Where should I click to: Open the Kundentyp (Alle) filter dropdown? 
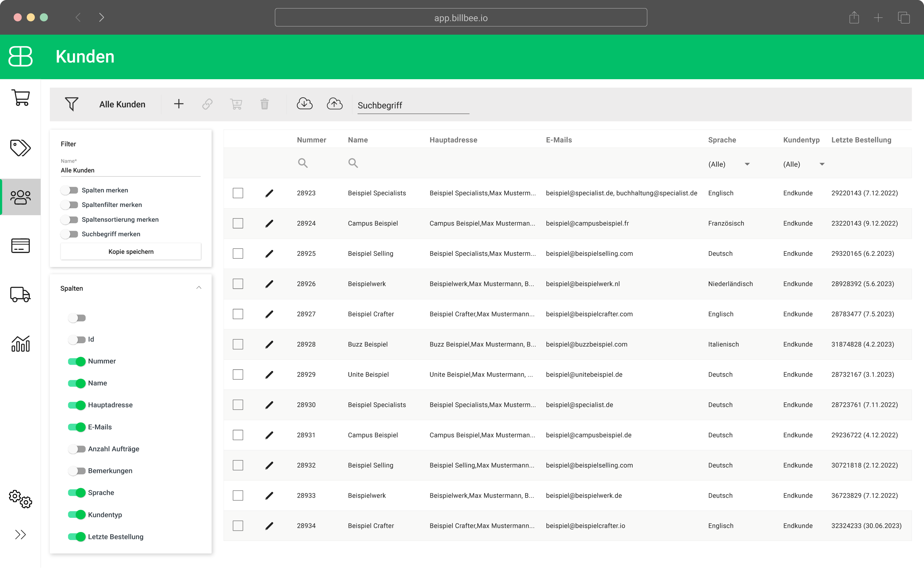click(x=804, y=164)
